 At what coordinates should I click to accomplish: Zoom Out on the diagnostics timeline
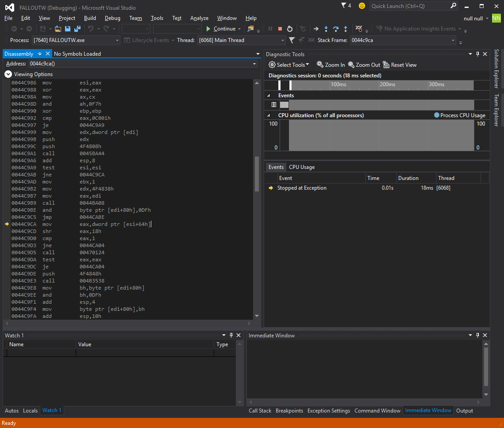pyautogui.click(x=364, y=65)
